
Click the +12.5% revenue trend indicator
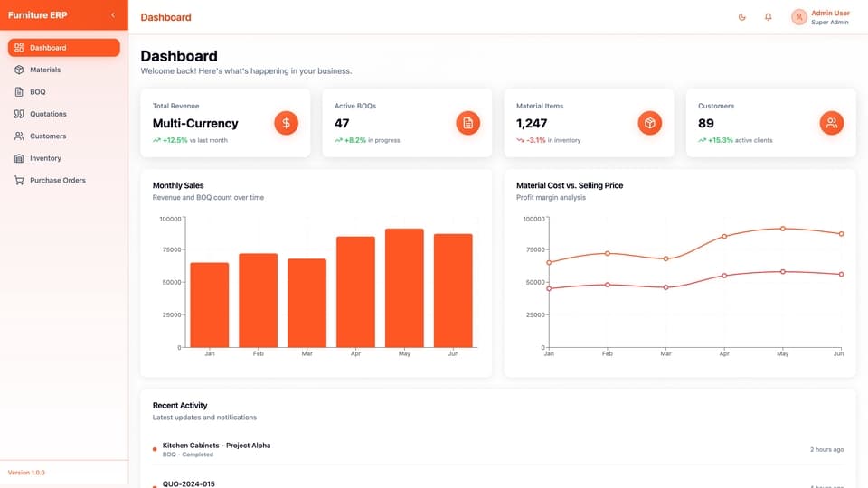point(171,141)
